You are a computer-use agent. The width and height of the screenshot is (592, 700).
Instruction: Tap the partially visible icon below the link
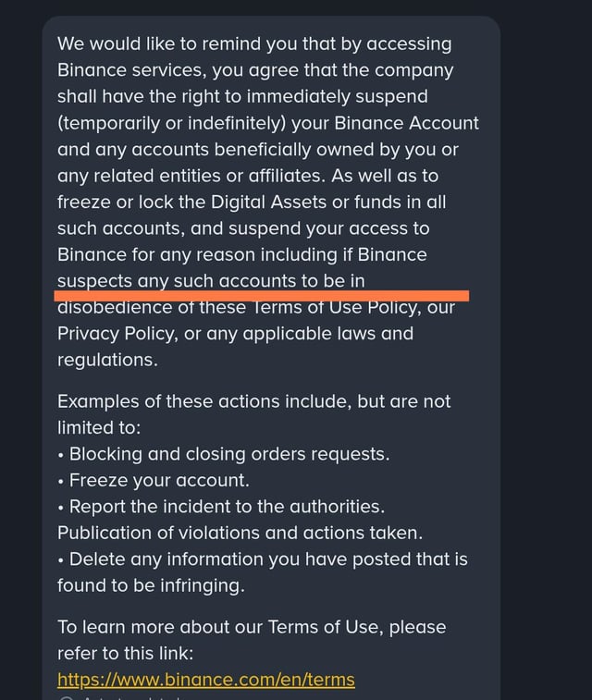coord(66,697)
